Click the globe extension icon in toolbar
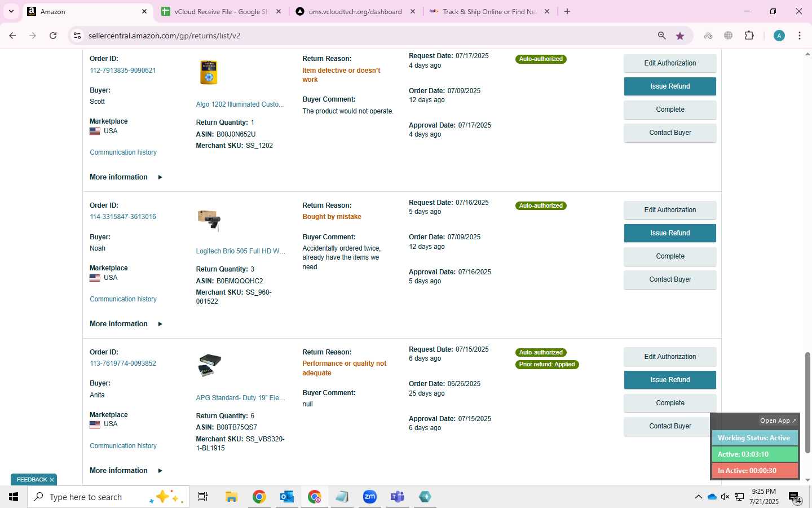Image resolution: width=812 pixels, height=508 pixels. point(729,36)
